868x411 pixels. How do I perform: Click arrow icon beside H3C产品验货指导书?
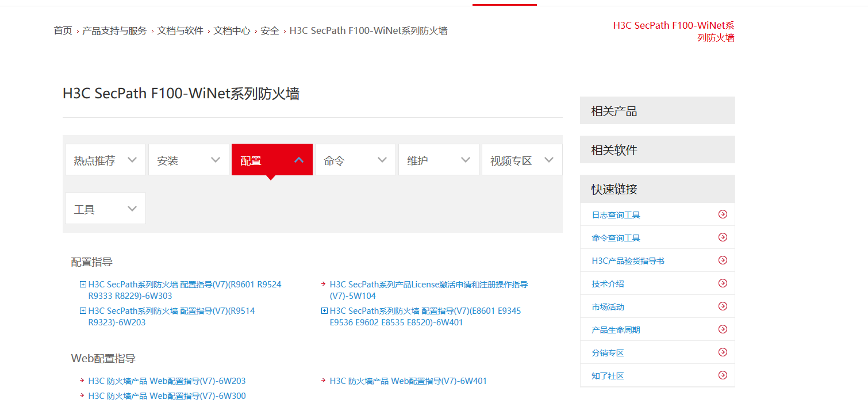pos(723,260)
